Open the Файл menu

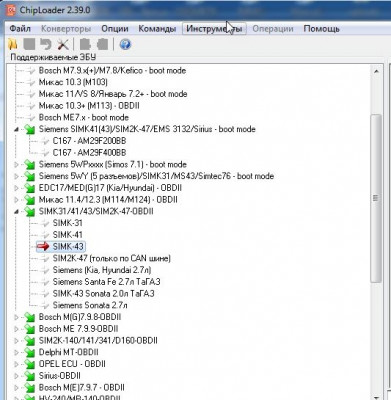20,29
